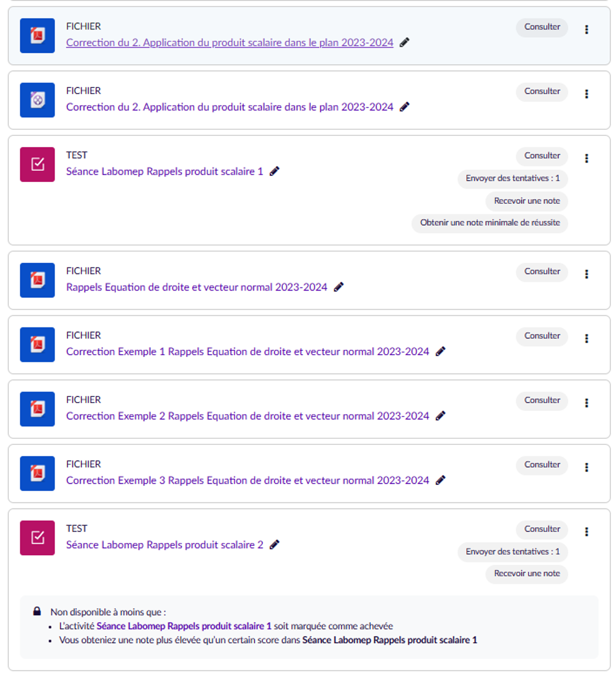
Task: Open Séance Labomep Rappels produit scalaire 2 link
Action: pyautogui.click(x=164, y=545)
